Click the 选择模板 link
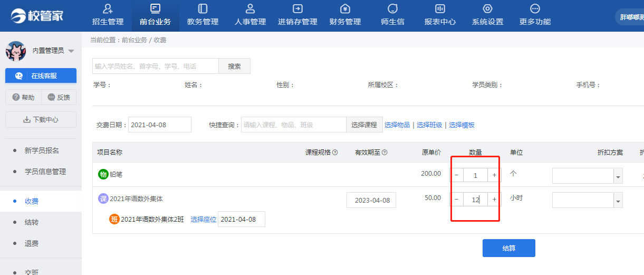 pyautogui.click(x=462, y=125)
